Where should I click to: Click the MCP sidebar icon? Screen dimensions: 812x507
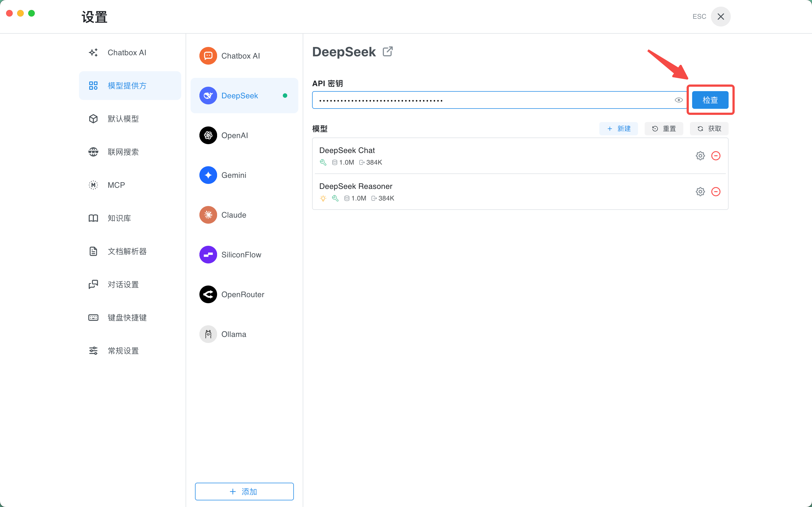pos(93,185)
